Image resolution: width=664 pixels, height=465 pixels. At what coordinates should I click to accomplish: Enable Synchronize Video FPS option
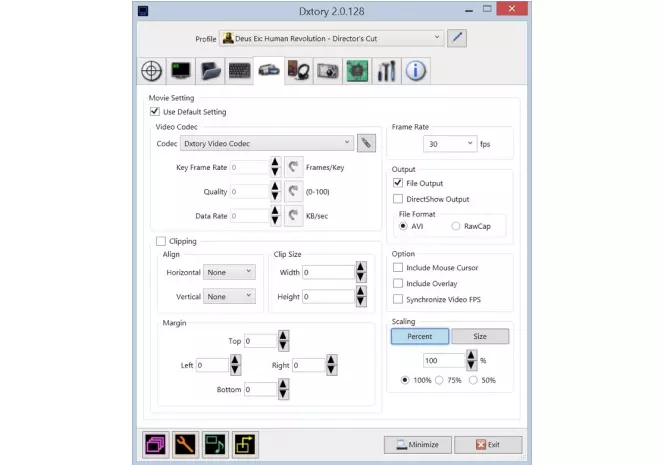pyautogui.click(x=398, y=299)
